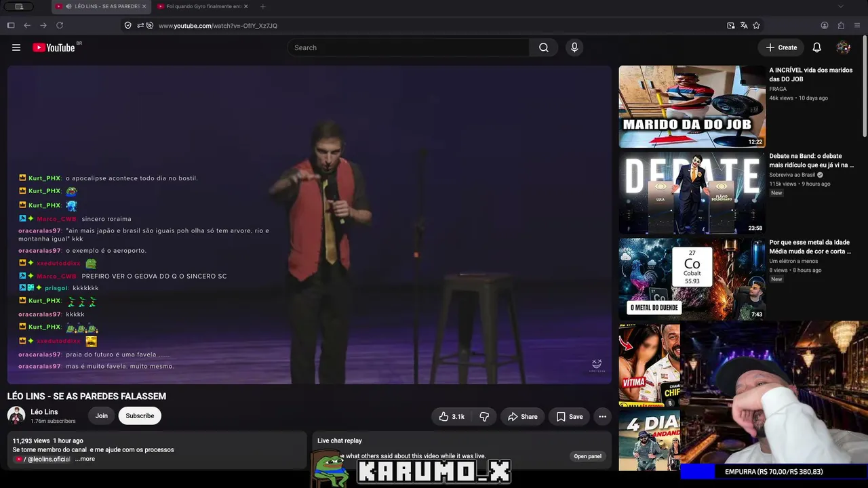Click the '4 DIA' suggested video thumbnail
The width and height of the screenshot is (868, 488).
click(650, 441)
